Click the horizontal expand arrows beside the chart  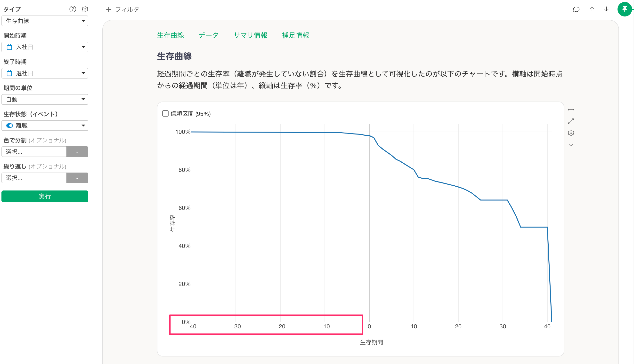pyautogui.click(x=571, y=110)
